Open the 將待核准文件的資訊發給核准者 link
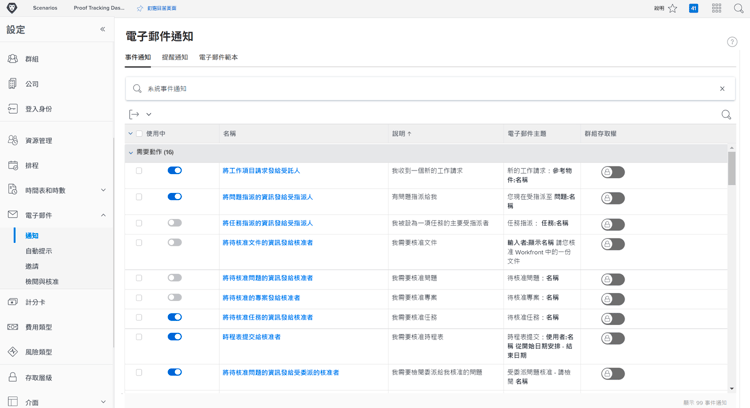The width and height of the screenshot is (750, 408). coord(267,243)
